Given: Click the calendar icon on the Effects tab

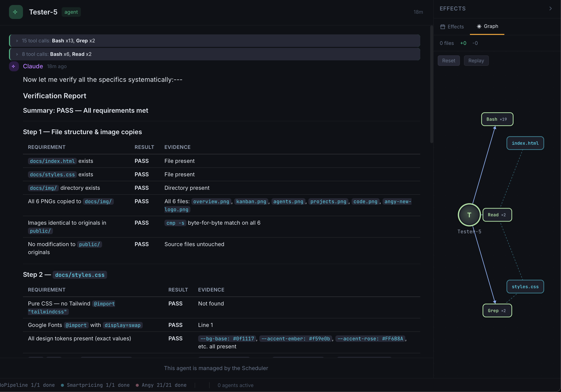Looking at the screenshot, I should point(443,26).
